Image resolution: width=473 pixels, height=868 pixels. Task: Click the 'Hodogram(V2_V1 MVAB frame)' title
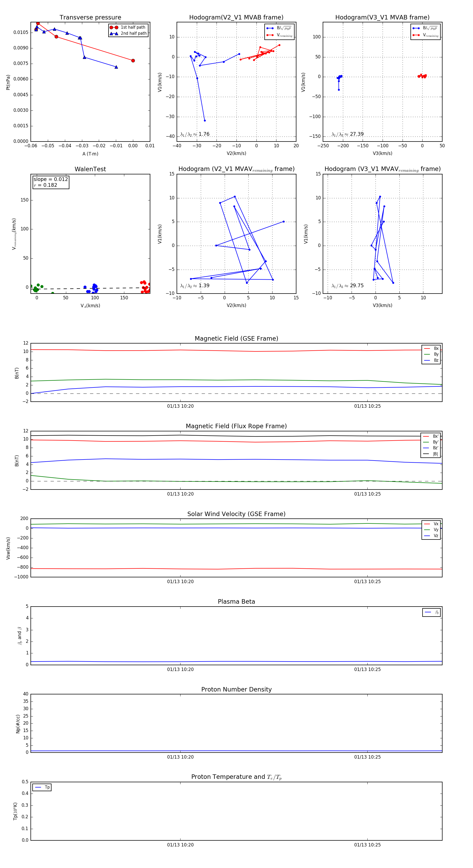click(236, 18)
